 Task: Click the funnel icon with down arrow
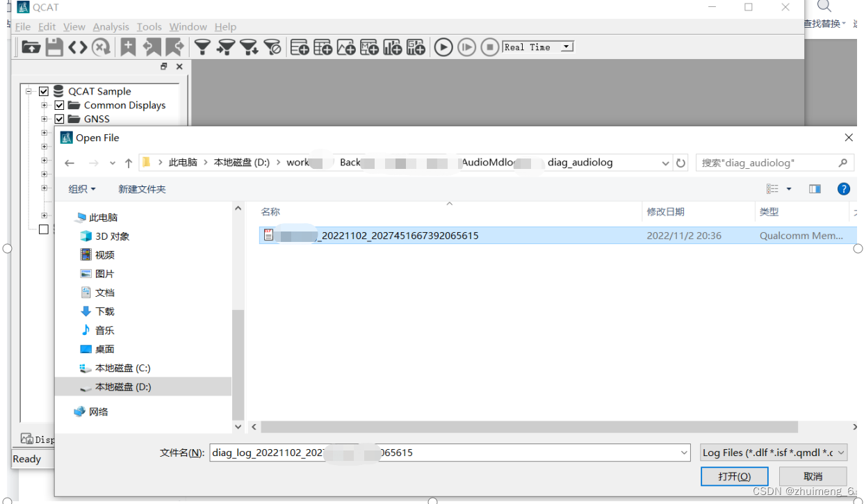tap(249, 47)
